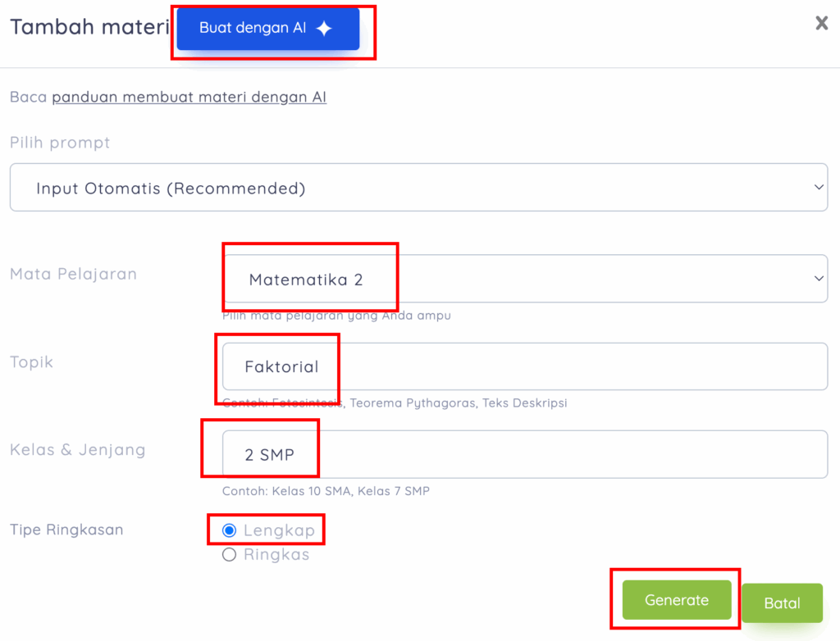Image resolution: width=840 pixels, height=641 pixels.
Task: Close the Tambah materi dialog with X
Action: coord(821,23)
